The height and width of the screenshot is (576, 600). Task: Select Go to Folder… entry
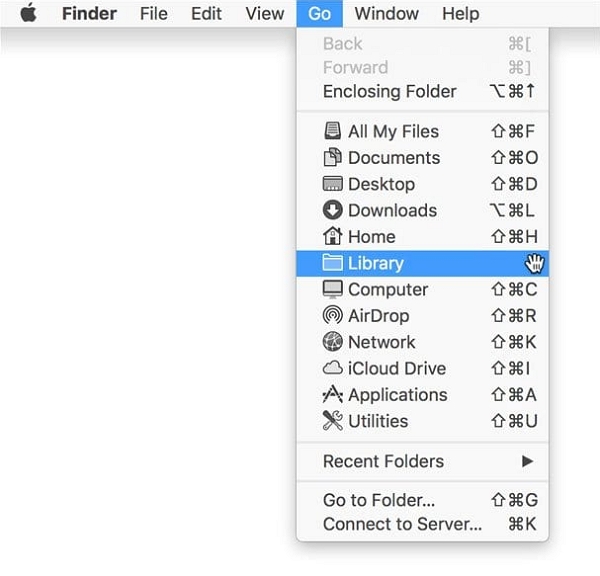pos(422,500)
